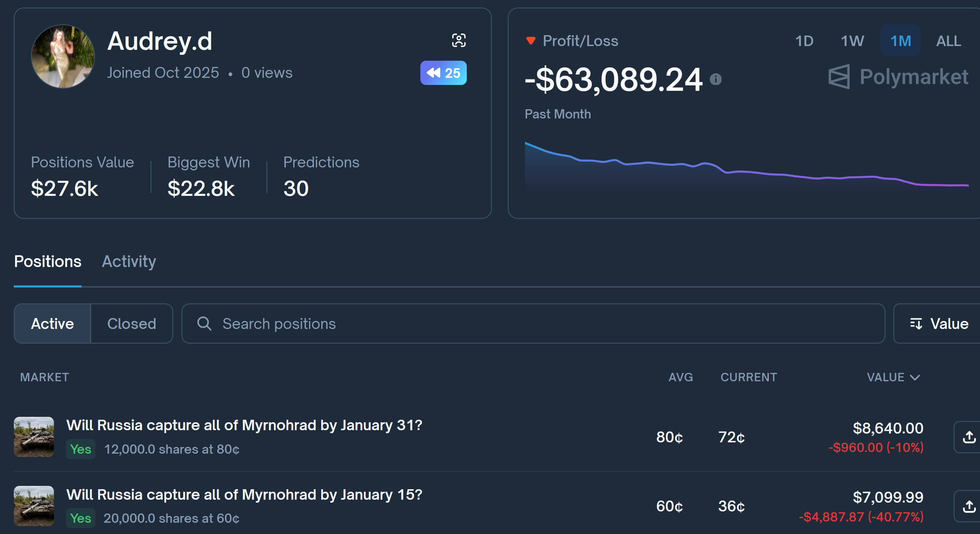Click the Polymarket logo
Image resolution: width=980 pixels, height=534 pixels.
[x=898, y=77]
